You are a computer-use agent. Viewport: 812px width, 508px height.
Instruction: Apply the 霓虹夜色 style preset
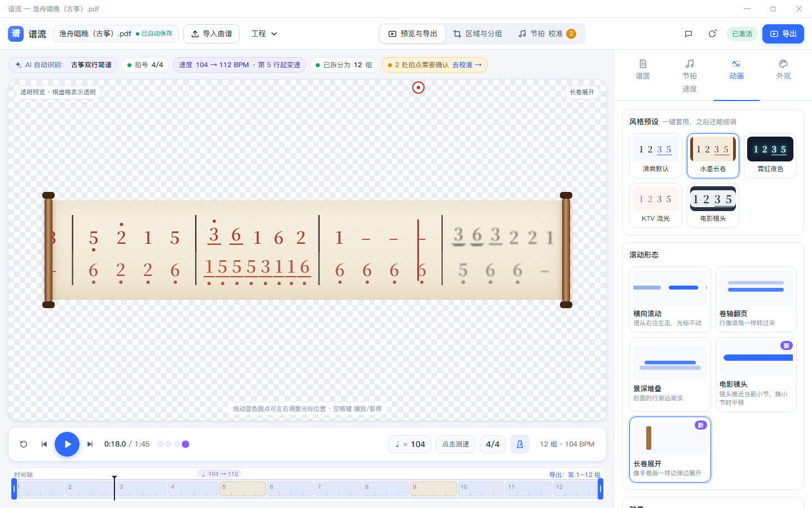pyautogui.click(x=770, y=156)
